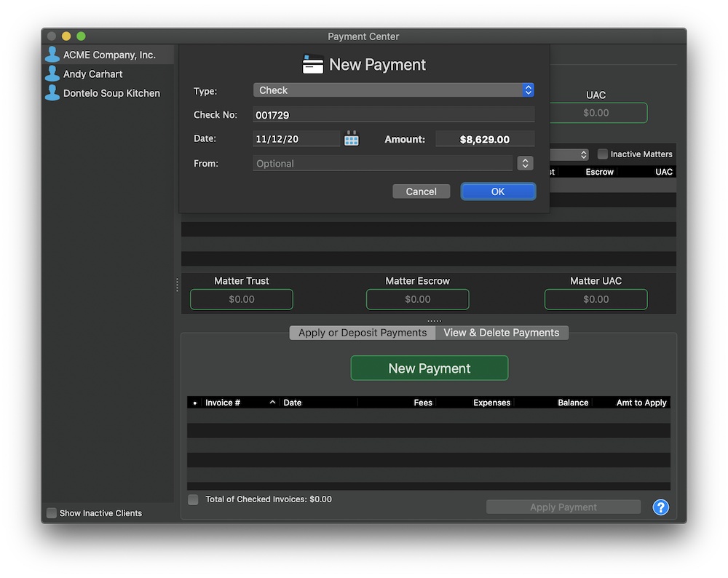Open the date picker calendar icon
The image size is (728, 578).
pyautogui.click(x=352, y=138)
